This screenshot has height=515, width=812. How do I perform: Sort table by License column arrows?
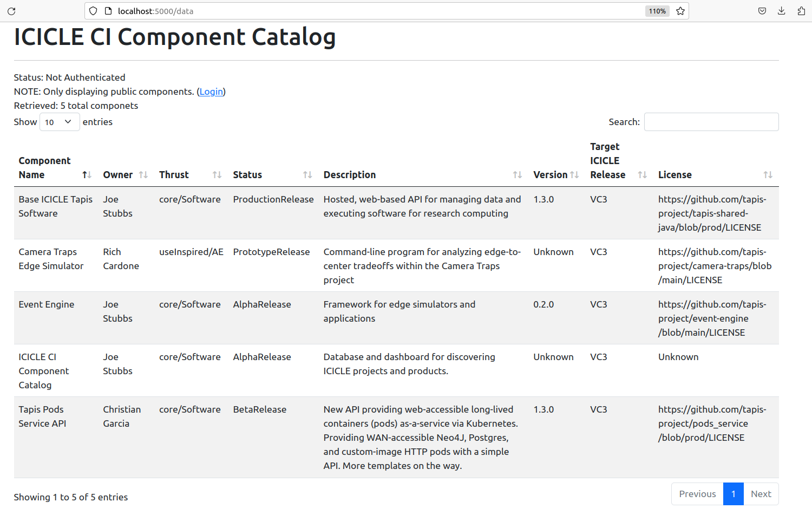click(768, 175)
